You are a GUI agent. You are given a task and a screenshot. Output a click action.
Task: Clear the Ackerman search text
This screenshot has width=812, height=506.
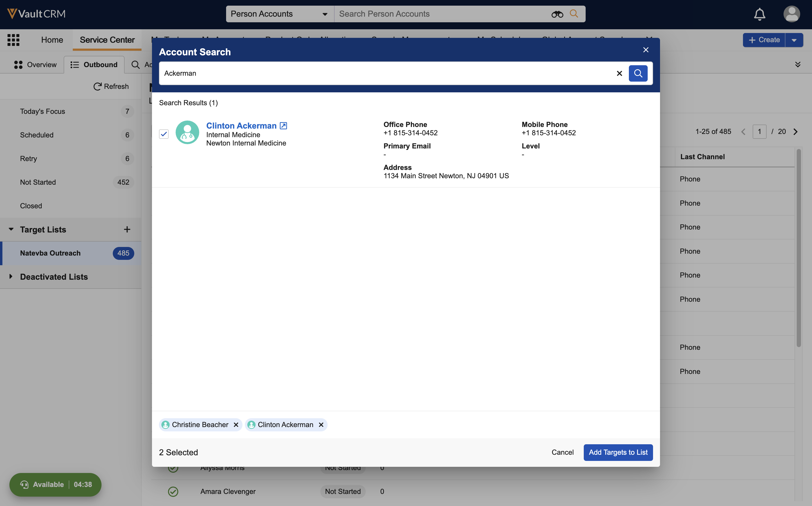(x=619, y=73)
